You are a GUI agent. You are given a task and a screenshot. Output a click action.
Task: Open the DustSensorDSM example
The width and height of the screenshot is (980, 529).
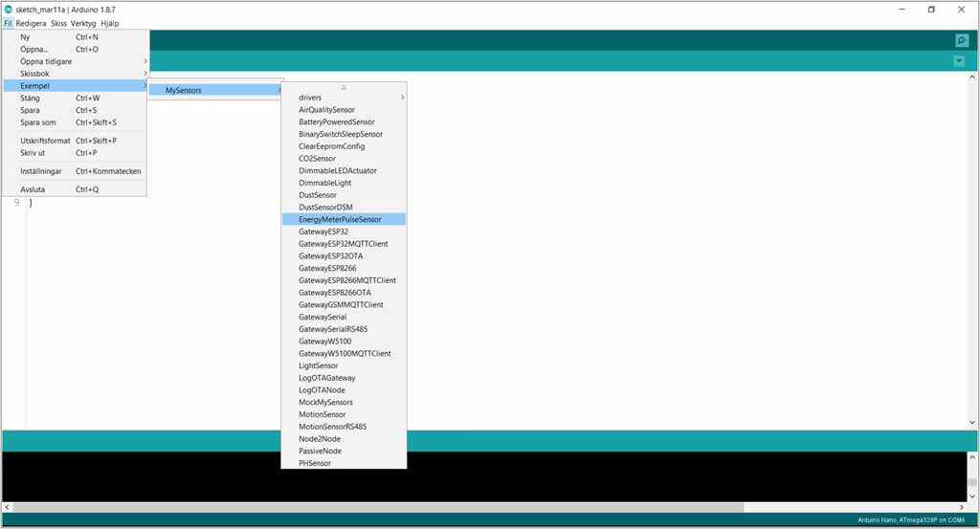[x=344, y=207]
